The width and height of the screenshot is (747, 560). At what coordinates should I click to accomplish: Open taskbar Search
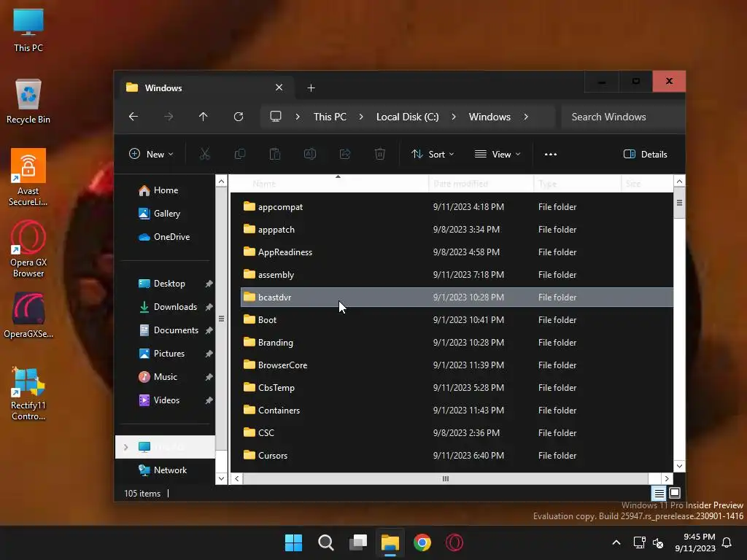(x=326, y=542)
